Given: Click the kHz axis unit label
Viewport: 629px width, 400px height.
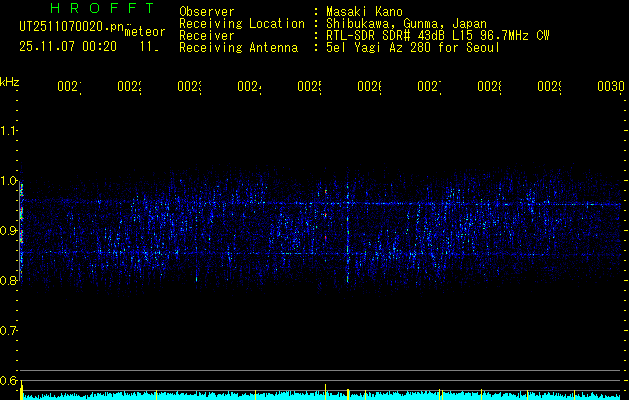Looking at the screenshot, I should [x=10, y=81].
